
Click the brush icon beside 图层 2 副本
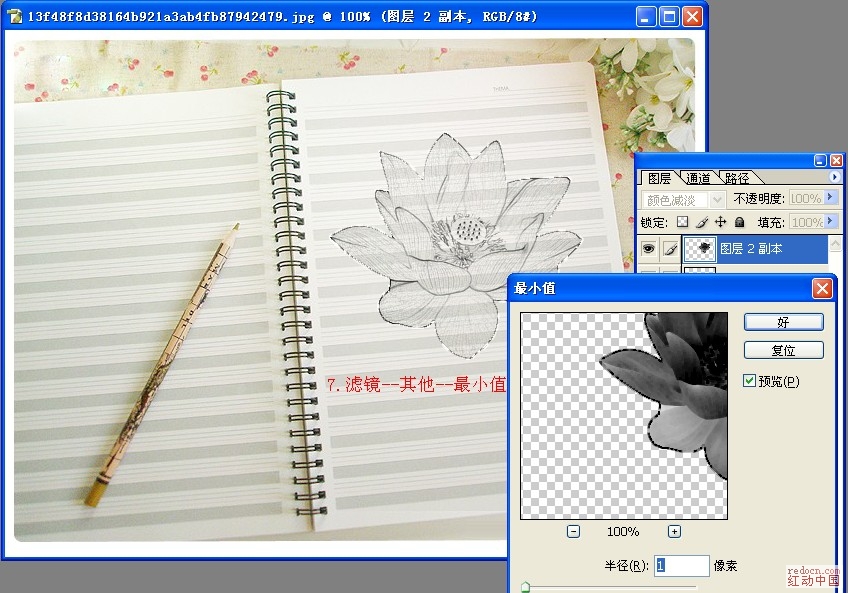pos(670,249)
